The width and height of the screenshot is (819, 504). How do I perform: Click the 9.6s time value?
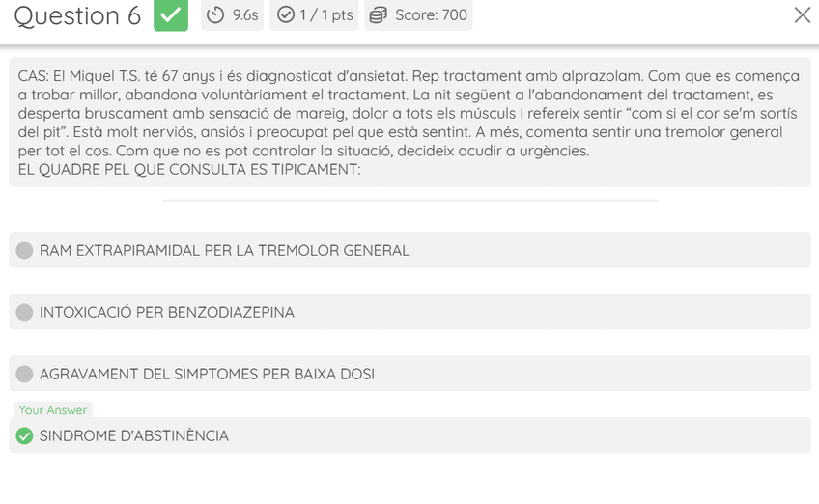pos(245,15)
